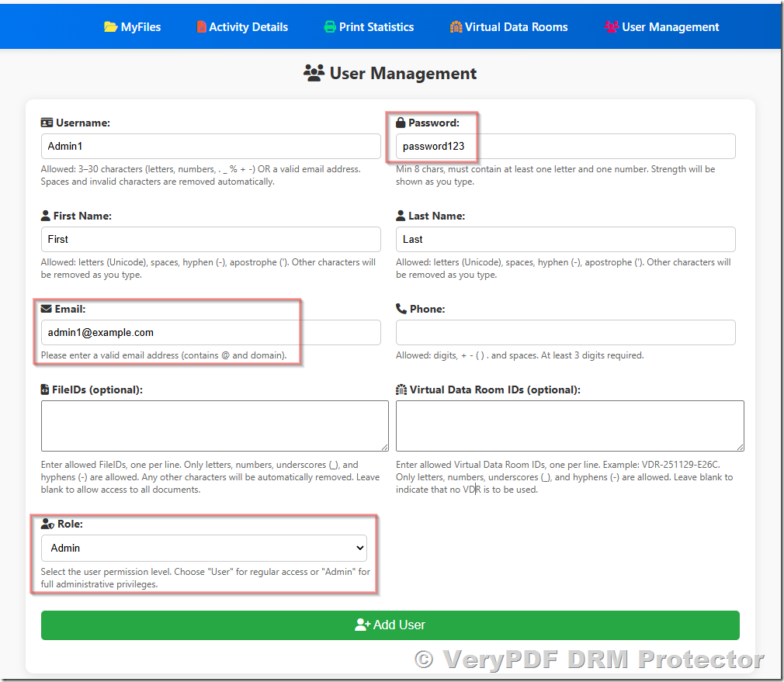Open the Virtual Data Rooms page
Screen dimensions: 784x682
point(508,26)
